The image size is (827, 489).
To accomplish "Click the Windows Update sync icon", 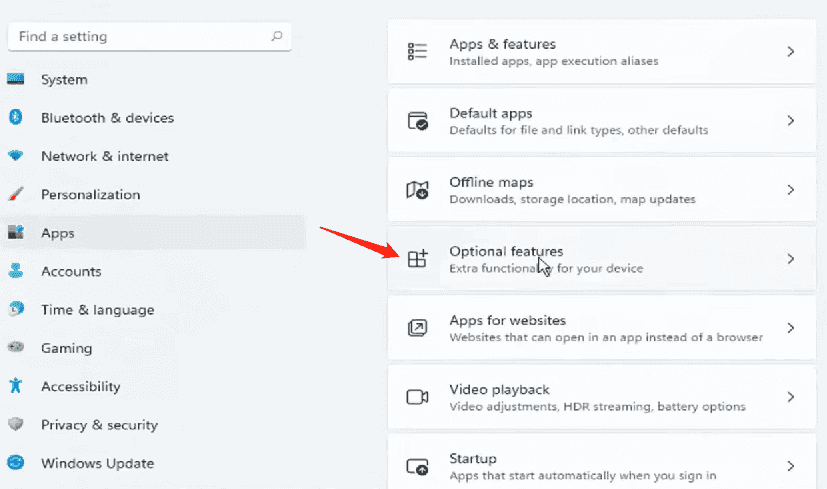I will 16,463.
